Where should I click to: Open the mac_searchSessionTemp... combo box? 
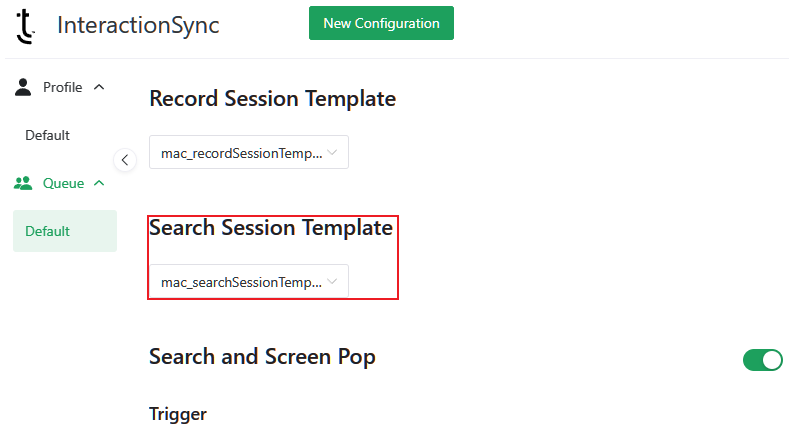click(241, 282)
